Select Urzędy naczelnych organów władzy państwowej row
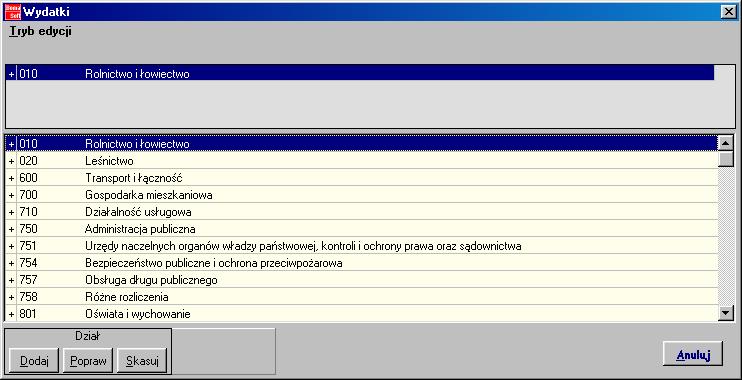Image resolution: width=742 pixels, height=380 pixels. tap(362, 247)
